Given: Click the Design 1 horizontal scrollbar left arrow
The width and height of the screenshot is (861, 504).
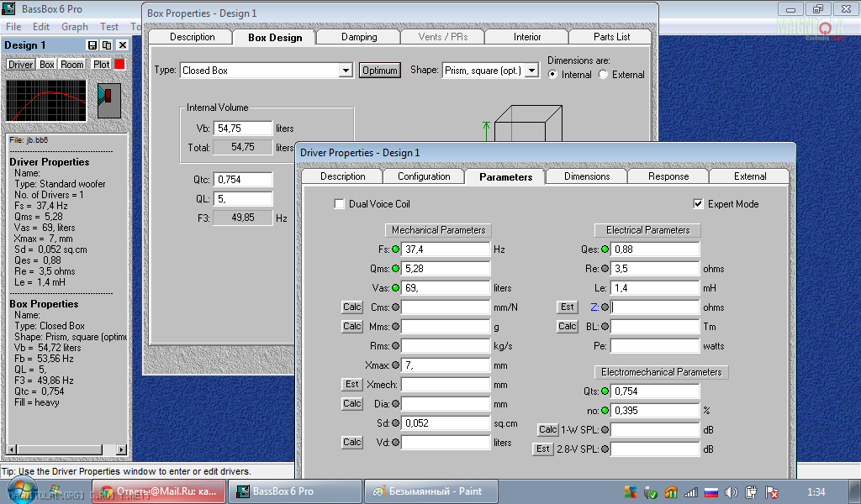Looking at the screenshot, I should click(x=11, y=449).
